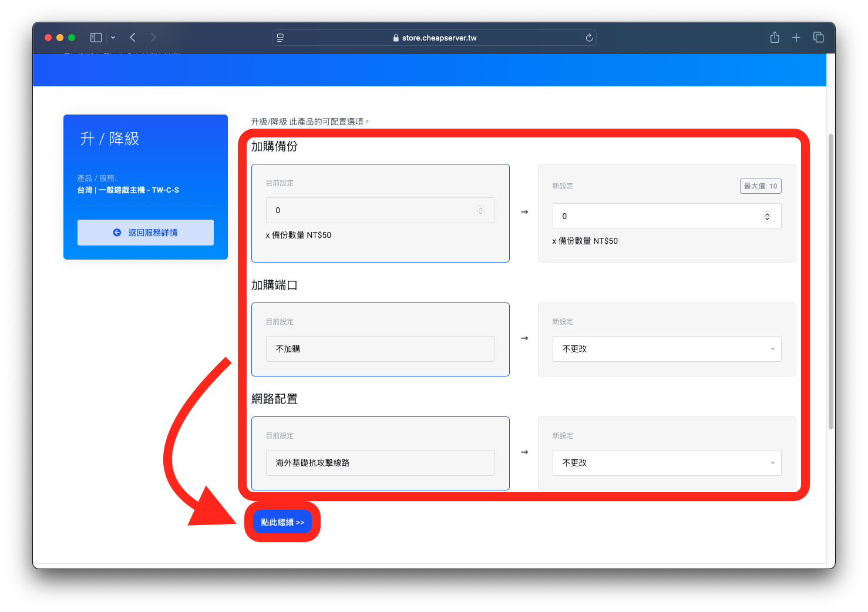Click the stepper arrows on the new 備份數量 field
This screenshot has width=868, height=612.
click(767, 216)
